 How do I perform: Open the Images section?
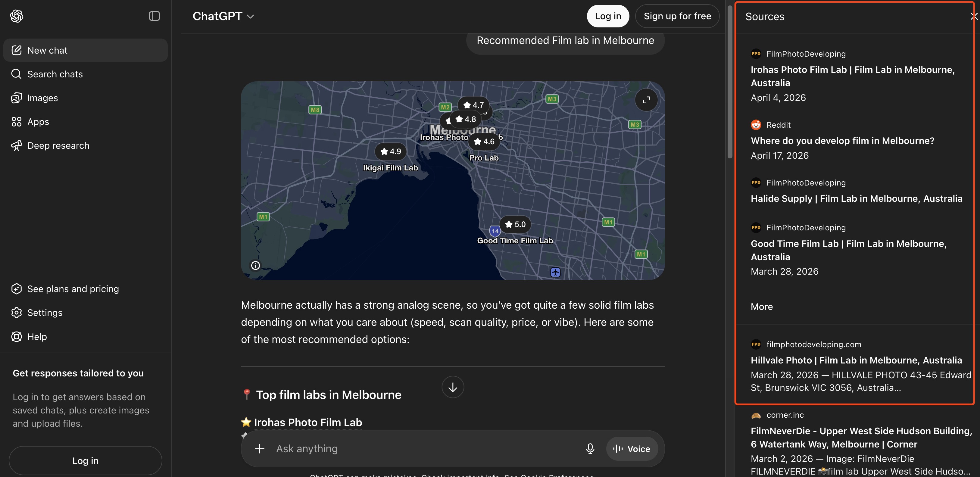(85, 98)
